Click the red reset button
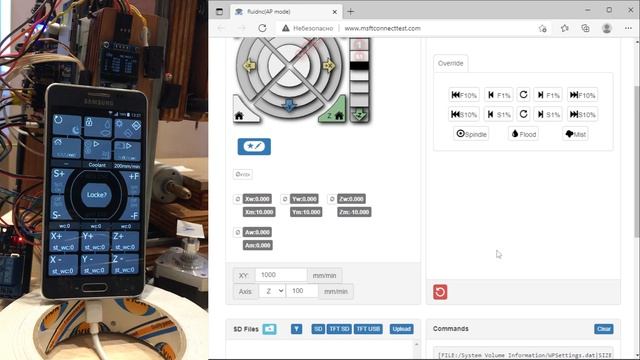Screen dimensions: 640x360 coord(440,292)
